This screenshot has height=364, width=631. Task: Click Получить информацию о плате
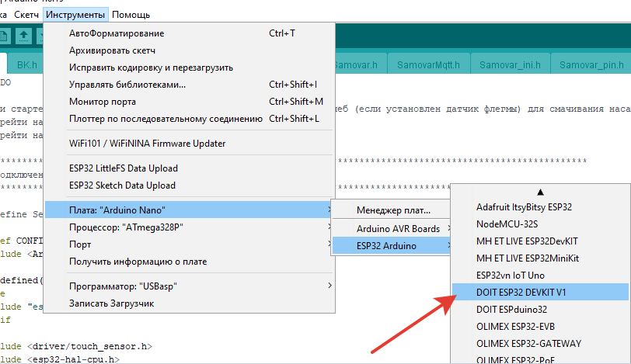pos(189,262)
